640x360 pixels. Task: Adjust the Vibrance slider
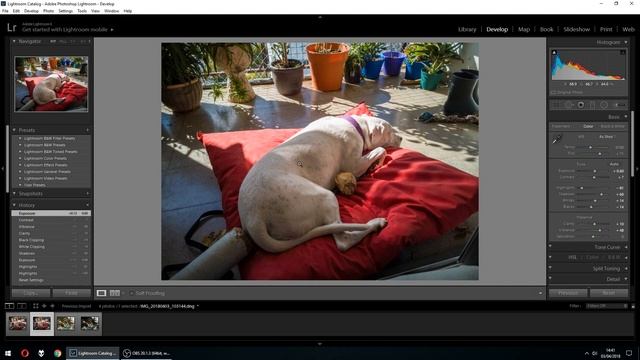[599, 230]
